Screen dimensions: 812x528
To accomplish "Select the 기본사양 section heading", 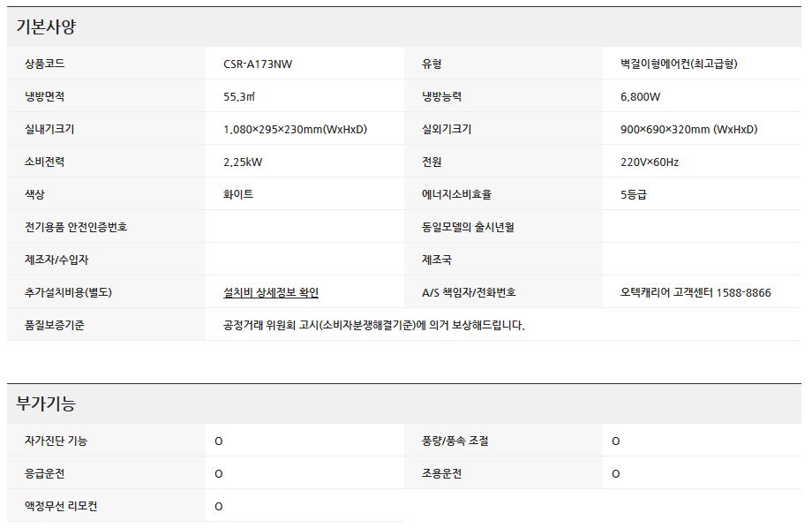I will tap(46, 26).
